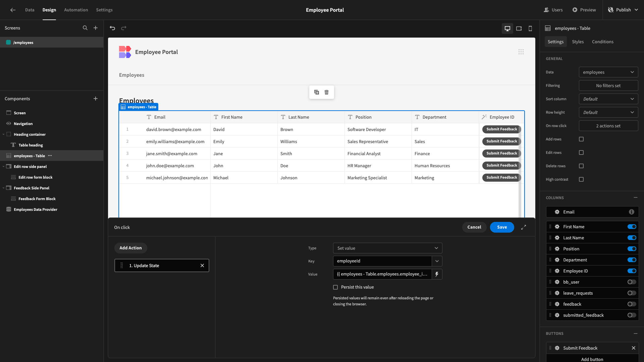Click the Save button
Screen dimensions: 644x362
click(x=502, y=227)
